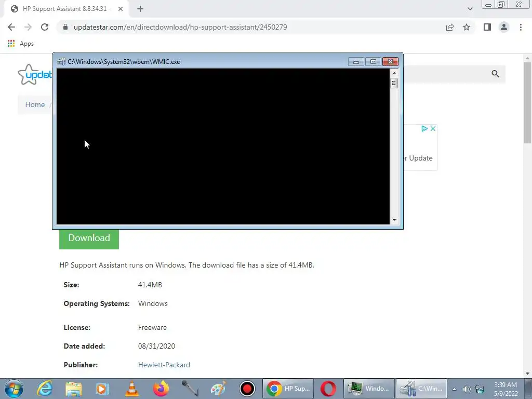The width and height of the screenshot is (532, 399).
Task: Reload the updatestar page
Action: (45, 27)
